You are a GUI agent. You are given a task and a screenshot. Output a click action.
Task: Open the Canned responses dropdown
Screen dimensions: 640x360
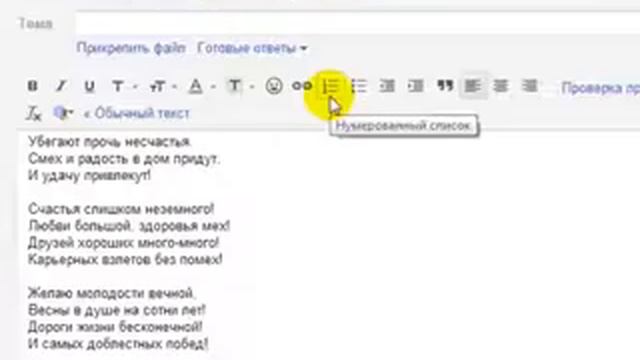click(252, 48)
